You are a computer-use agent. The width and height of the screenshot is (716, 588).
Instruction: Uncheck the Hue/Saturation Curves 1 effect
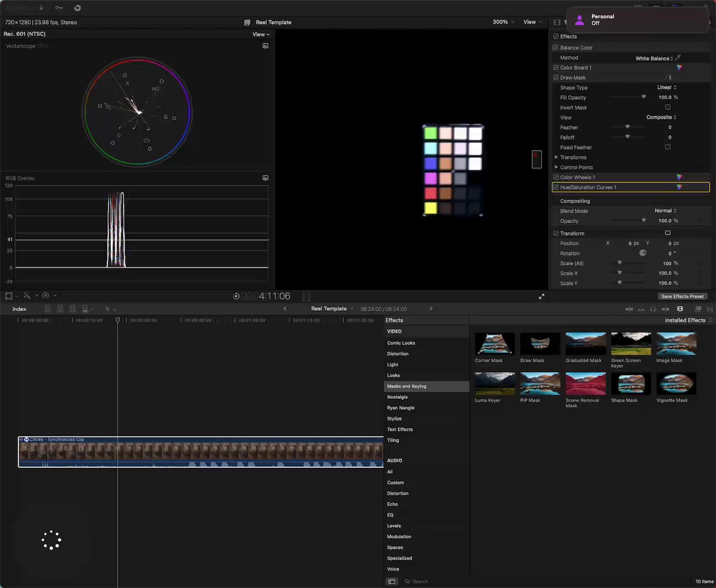coord(555,188)
